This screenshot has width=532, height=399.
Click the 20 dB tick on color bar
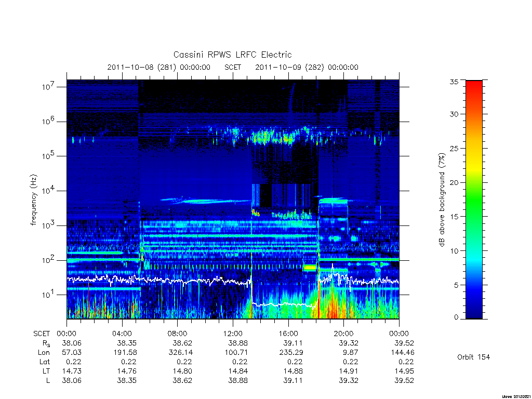[454, 182]
